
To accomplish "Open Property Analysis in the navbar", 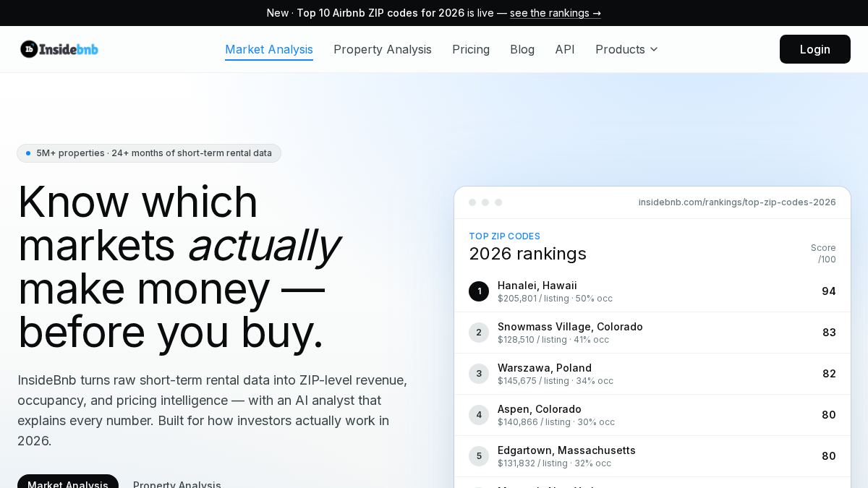I will pyautogui.click(x=383, y=49).
